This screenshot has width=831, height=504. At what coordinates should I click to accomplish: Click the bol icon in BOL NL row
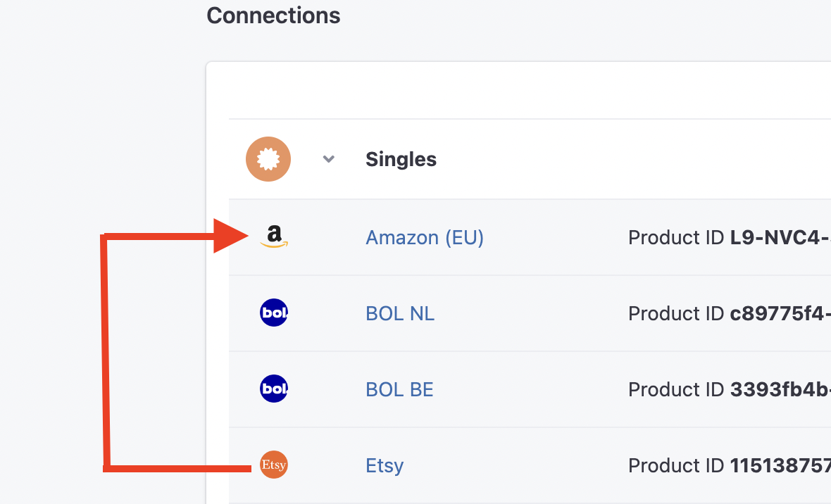click(x=274, y=313)
